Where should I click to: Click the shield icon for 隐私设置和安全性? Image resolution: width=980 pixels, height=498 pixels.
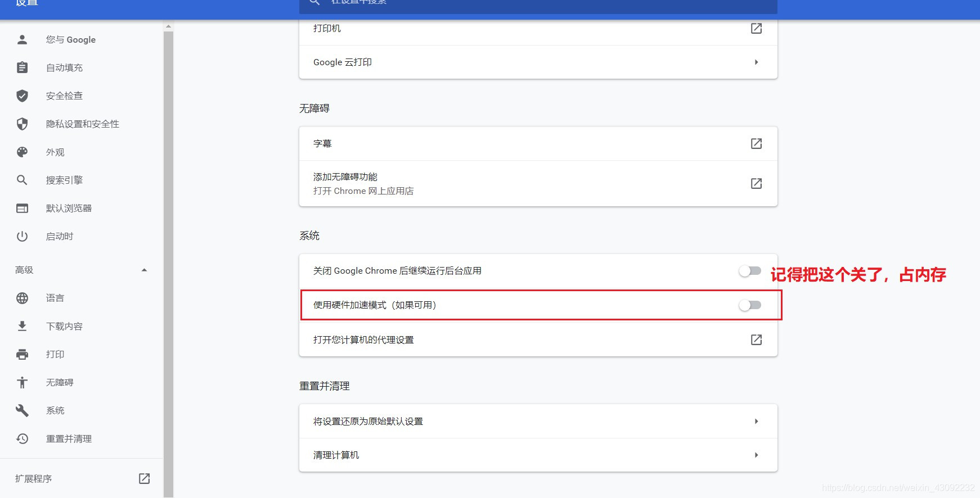point(22,124)
